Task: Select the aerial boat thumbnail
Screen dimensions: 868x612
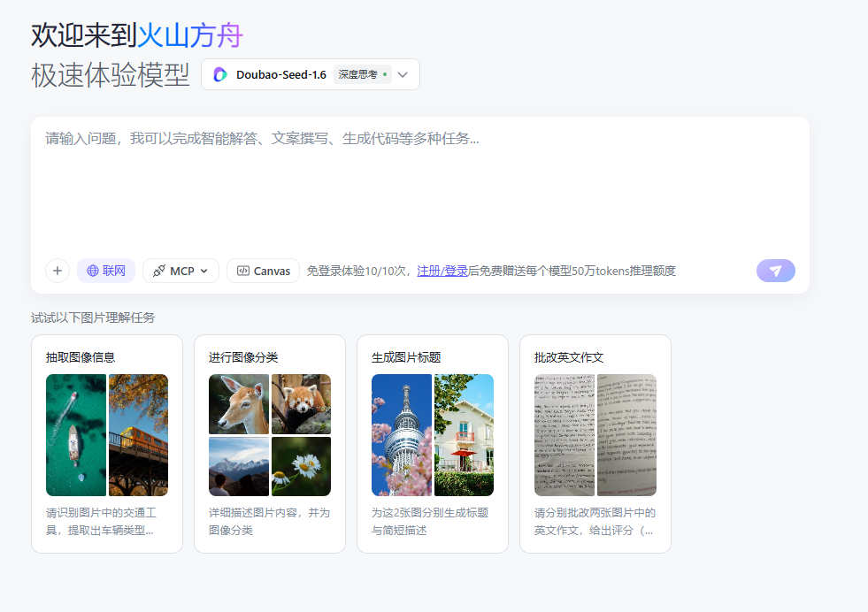Action: tap(76, 434)
